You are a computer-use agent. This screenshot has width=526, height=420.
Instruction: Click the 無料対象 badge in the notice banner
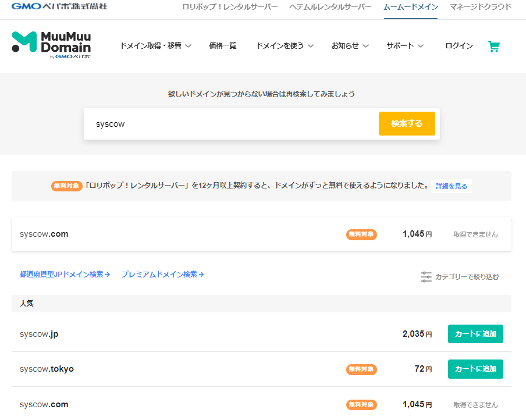click(66, 186)
